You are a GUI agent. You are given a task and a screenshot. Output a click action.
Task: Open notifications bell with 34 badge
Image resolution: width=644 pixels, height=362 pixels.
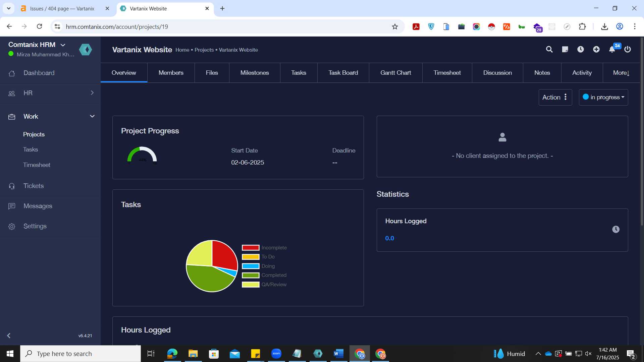click(612, 50)
